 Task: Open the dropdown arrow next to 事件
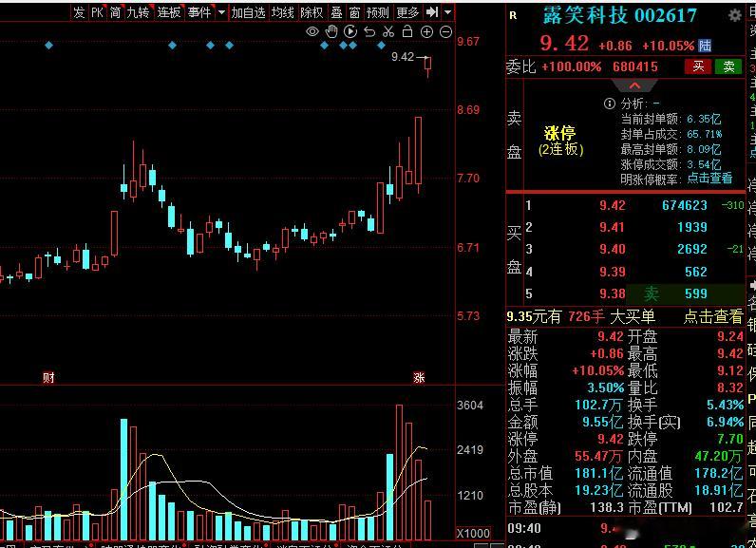222,13
